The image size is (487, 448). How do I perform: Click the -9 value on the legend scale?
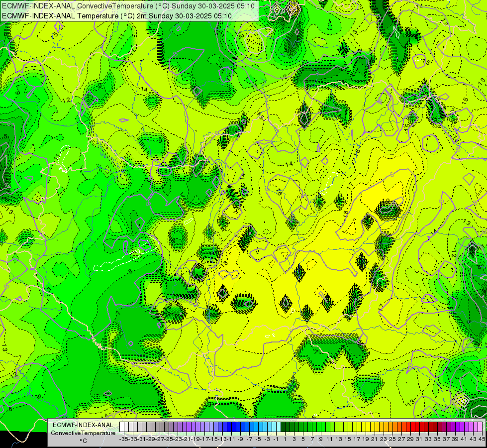pos(240,439)
